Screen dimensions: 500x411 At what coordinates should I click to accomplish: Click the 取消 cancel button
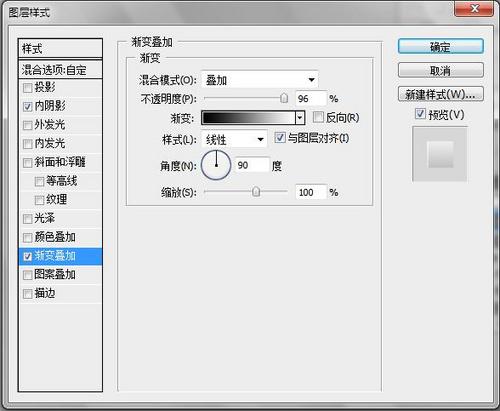(x=440, y=70)
